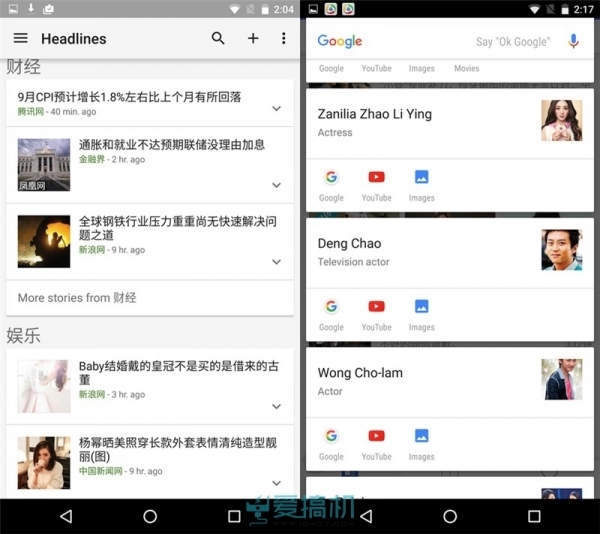Tap the search magnifier in Headlines

point(218,38)
